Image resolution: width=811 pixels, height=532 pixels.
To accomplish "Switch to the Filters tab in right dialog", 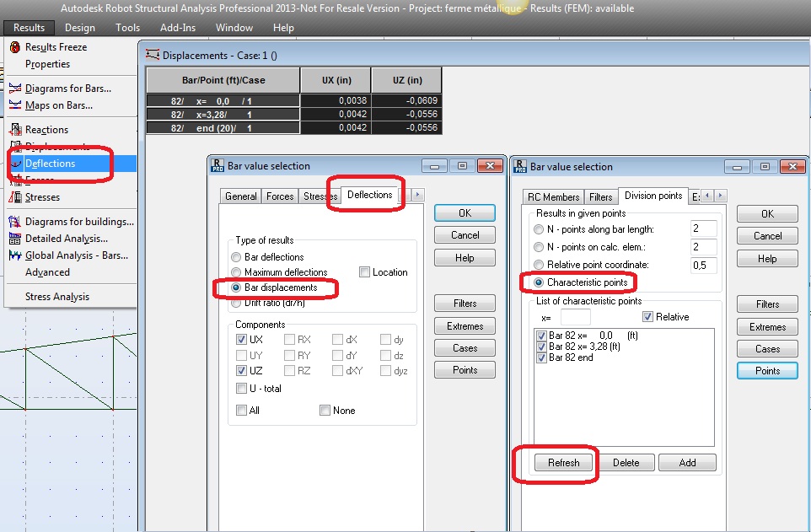I will click(600, 197).
